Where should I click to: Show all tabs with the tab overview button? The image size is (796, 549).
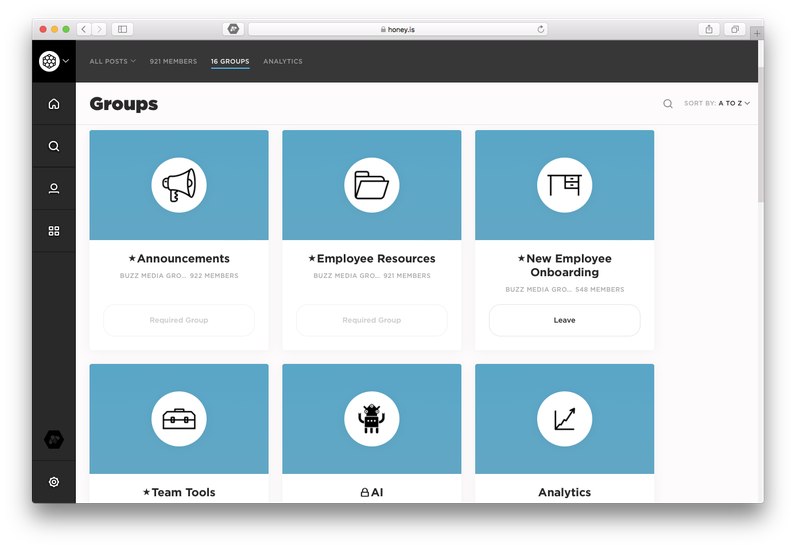(735, 29)
